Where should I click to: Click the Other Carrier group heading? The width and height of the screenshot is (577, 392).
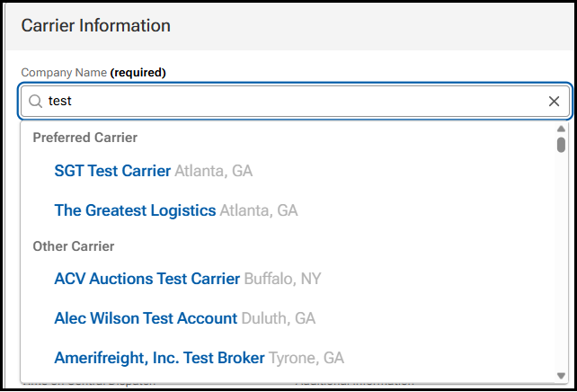[74, 245]
